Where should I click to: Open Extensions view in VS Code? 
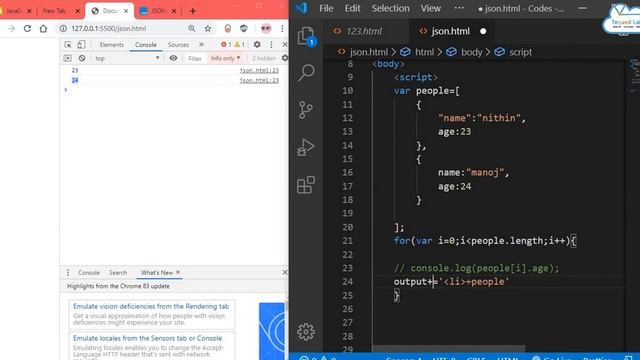pyautogui.click(x=306, y=185)
